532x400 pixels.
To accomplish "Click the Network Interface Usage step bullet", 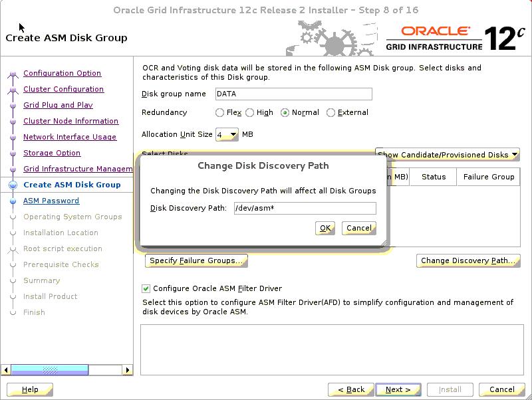I will (x=13, y=138).
